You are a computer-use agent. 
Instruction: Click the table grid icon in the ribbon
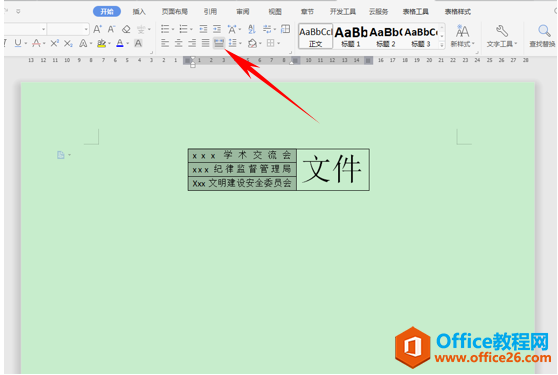(285, 29)
